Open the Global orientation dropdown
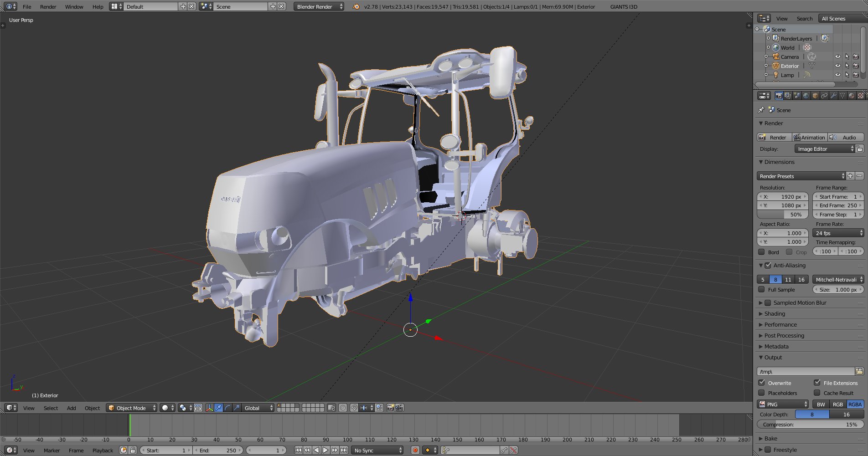 [258, 408]
